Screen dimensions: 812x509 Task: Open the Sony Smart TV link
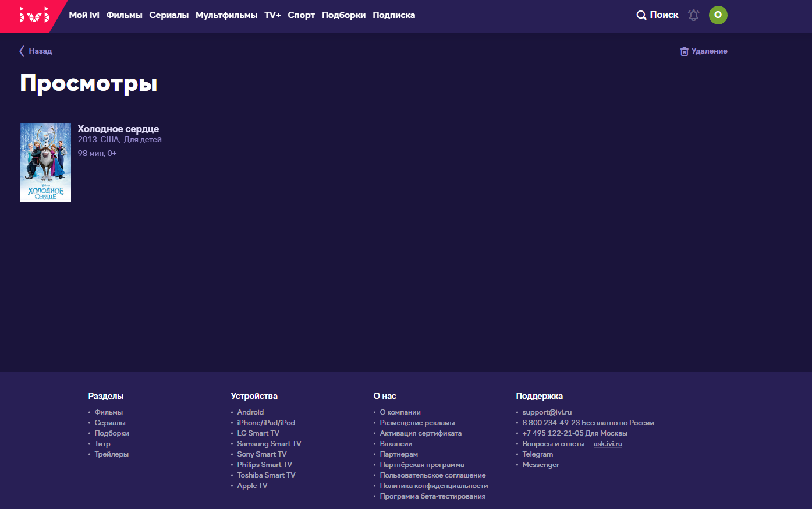(262, 454)
